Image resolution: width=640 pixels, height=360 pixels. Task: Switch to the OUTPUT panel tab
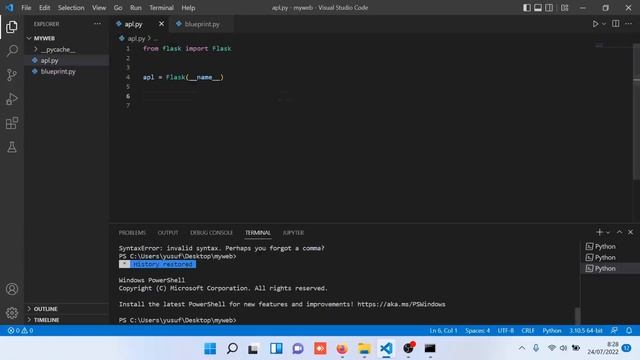pyautogui.click(x=168, y=233)
